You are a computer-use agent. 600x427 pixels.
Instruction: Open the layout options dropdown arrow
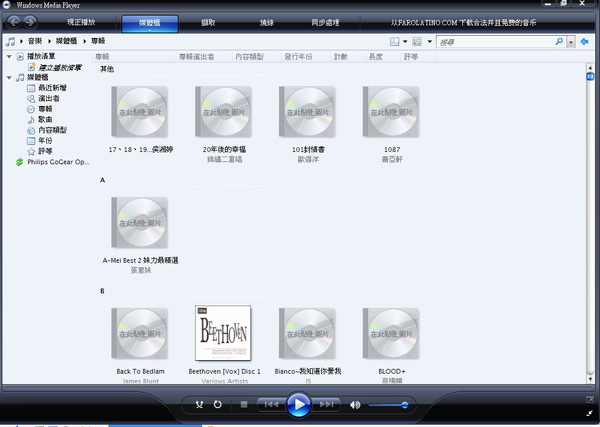405,41
